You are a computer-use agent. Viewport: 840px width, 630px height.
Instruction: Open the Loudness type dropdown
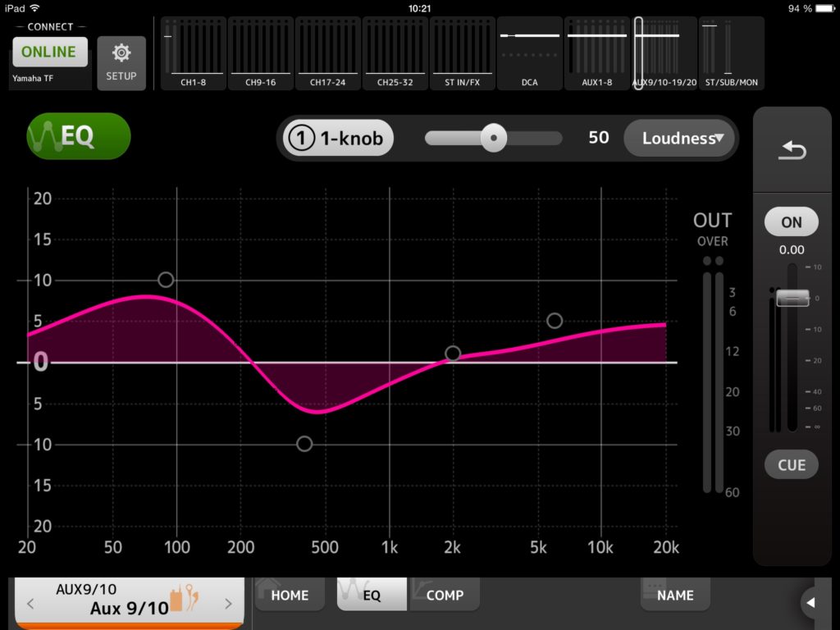(681, 138)
